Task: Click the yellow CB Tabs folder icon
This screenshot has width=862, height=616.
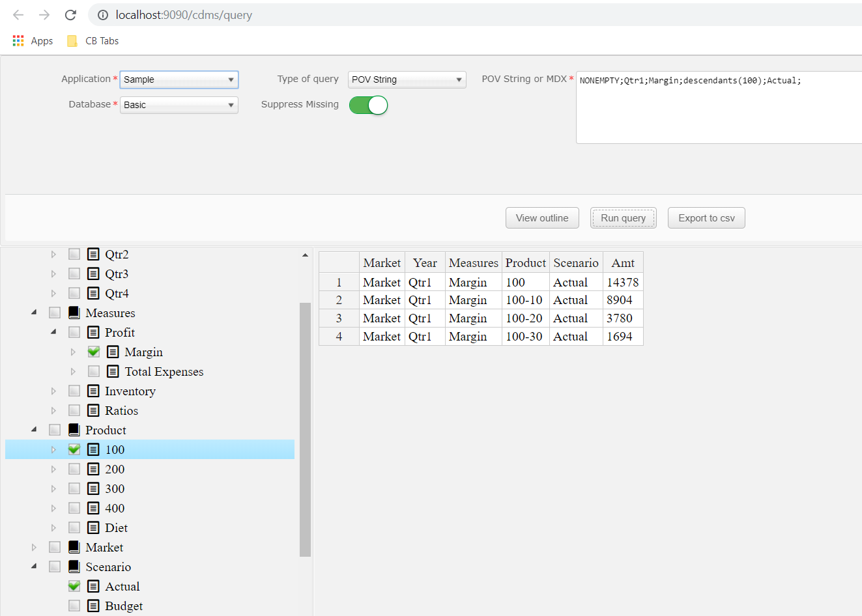Action: [72, 40]
